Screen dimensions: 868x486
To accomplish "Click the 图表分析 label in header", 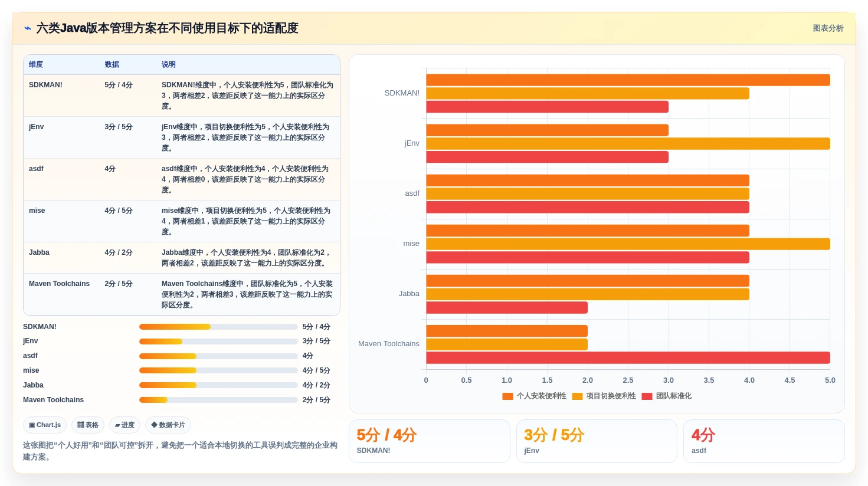I will (828, 28).
